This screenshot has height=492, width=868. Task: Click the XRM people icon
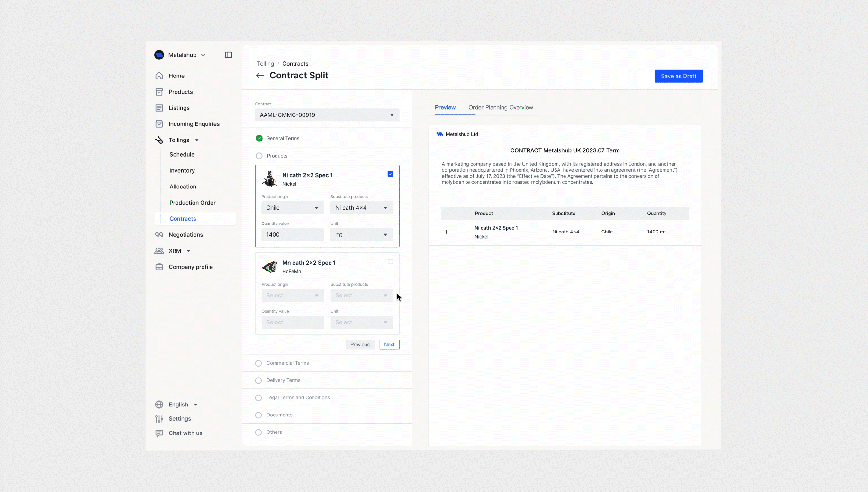[159, 251]
